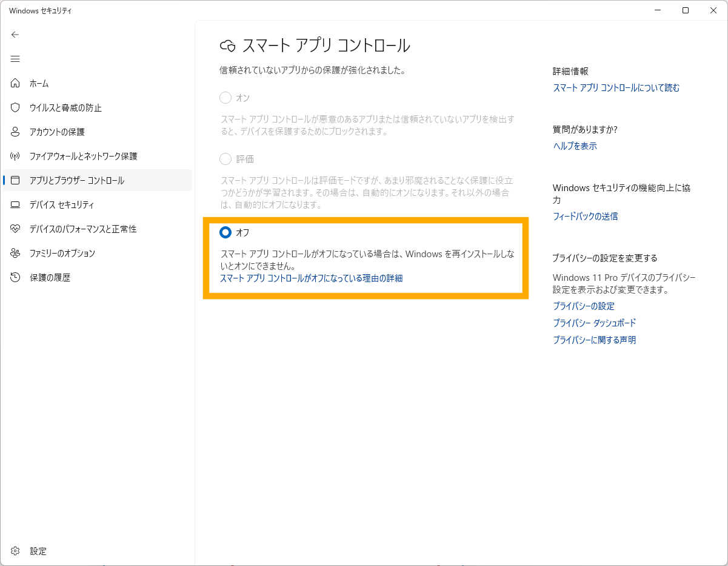Open the ホーム menu label

point(39,83)
